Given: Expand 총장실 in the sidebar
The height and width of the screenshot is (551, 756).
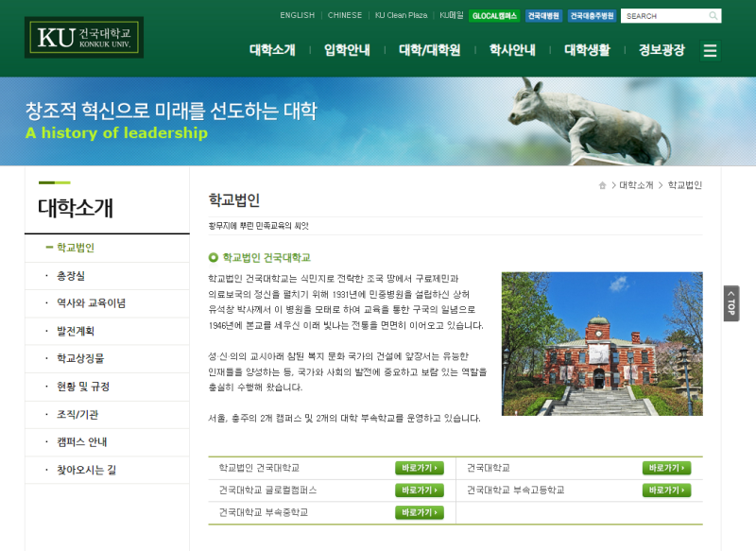Looking at the screenshot, I should click(x=71, y=276).
